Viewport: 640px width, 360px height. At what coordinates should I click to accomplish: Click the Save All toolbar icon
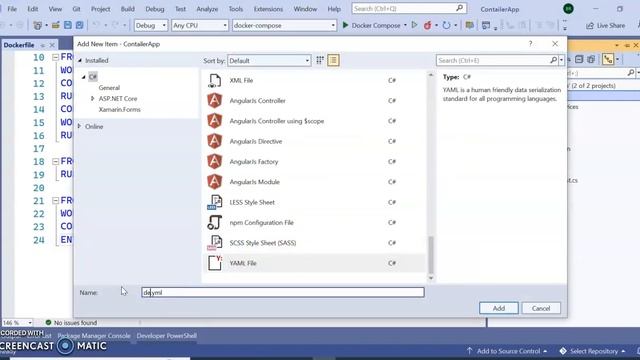click(80, 25)
